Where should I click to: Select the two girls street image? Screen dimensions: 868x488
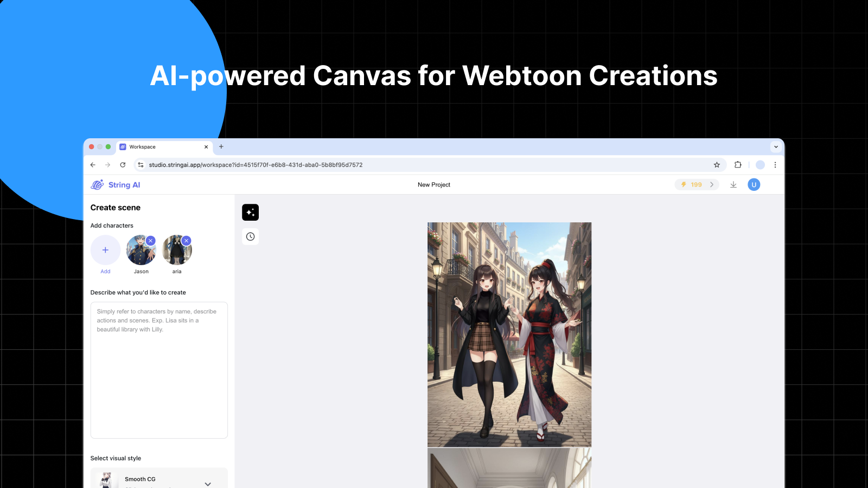pyautogui.click(x=509, y=335)
